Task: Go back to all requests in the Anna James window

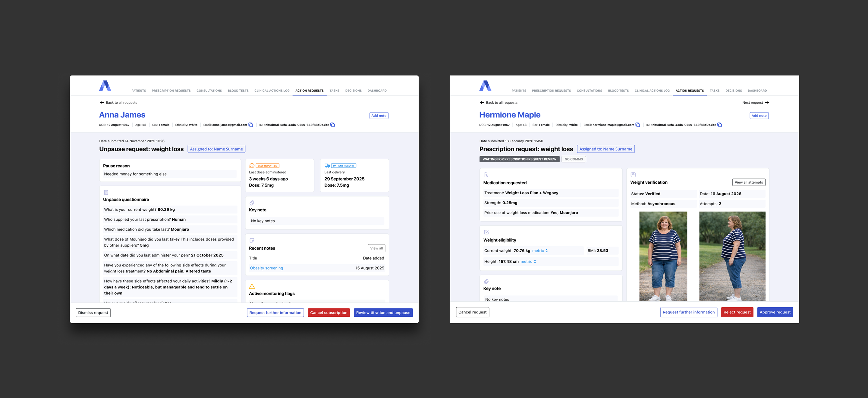Action: [118, 103]
